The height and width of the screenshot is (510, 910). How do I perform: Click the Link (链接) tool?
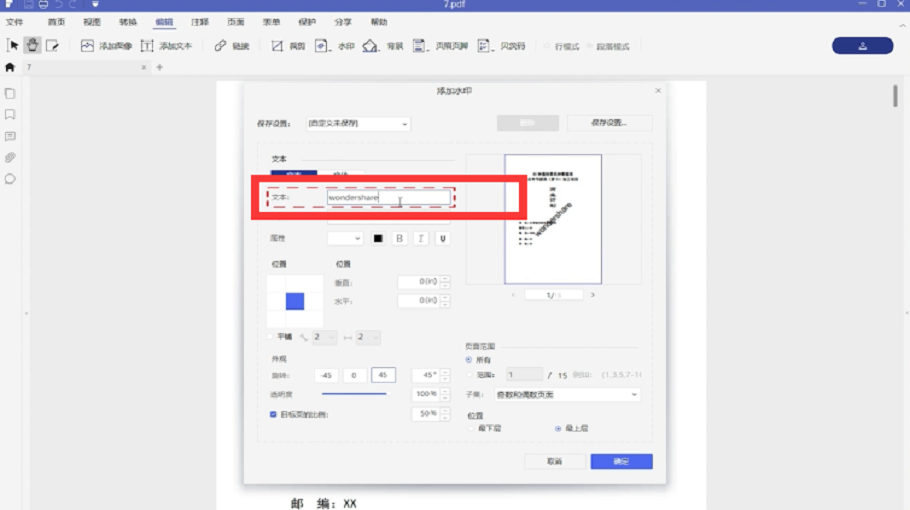tap(232, 46)
